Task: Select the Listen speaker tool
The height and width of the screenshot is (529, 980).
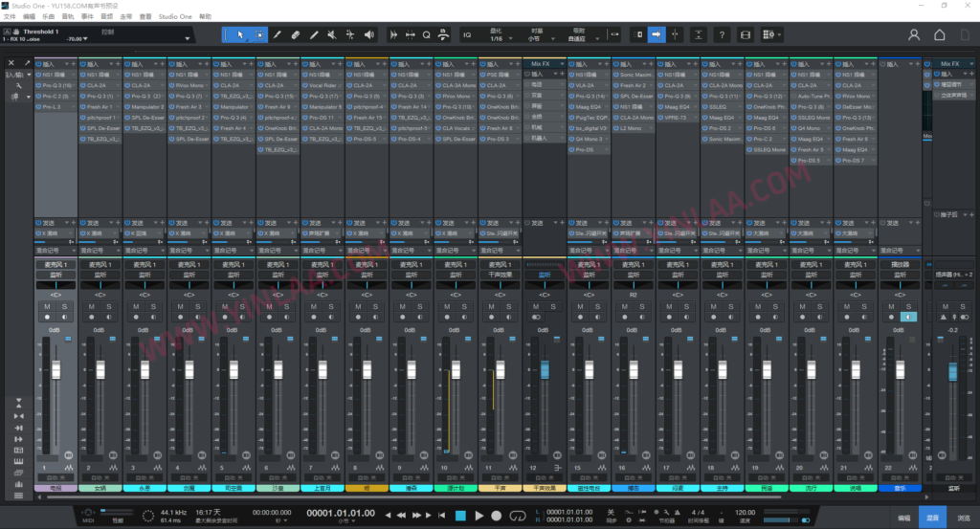Action: pos(370,34)
